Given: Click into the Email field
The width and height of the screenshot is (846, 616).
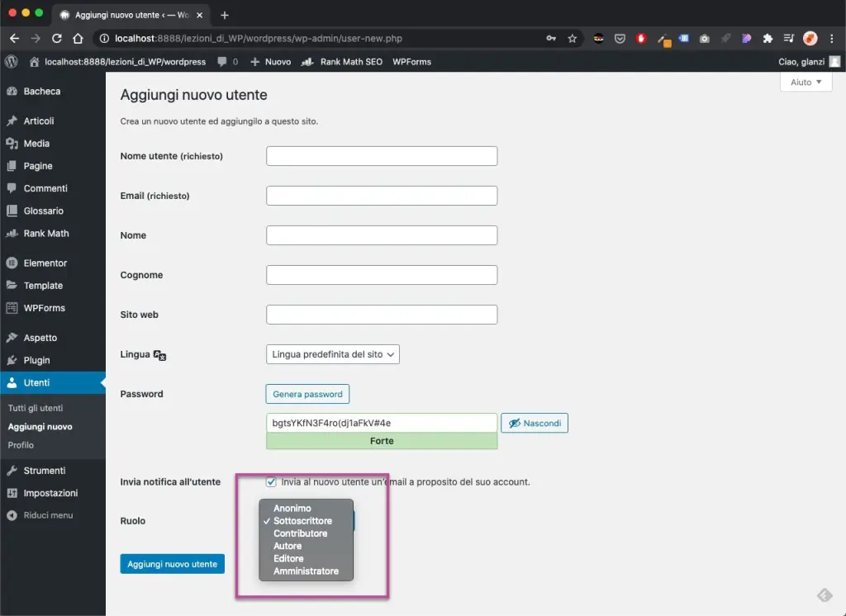Looking at the screenshot, I should click(x=382, y=196).
